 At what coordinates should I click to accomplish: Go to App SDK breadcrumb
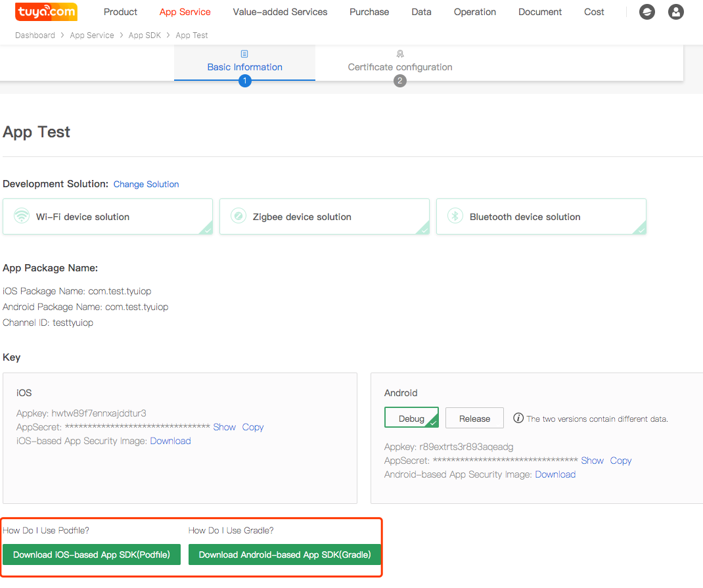point(145,35)
